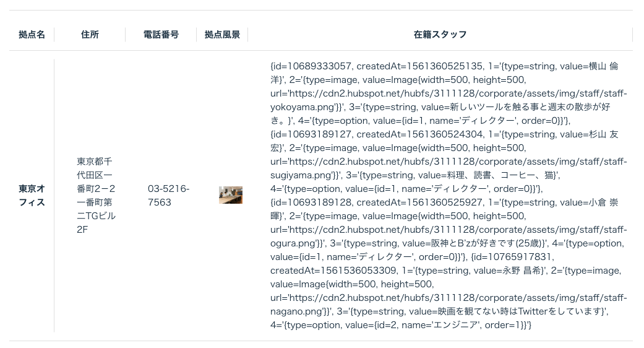Click the 拠点風景 column header
This screenshot has width=644, height=348.
222,35
